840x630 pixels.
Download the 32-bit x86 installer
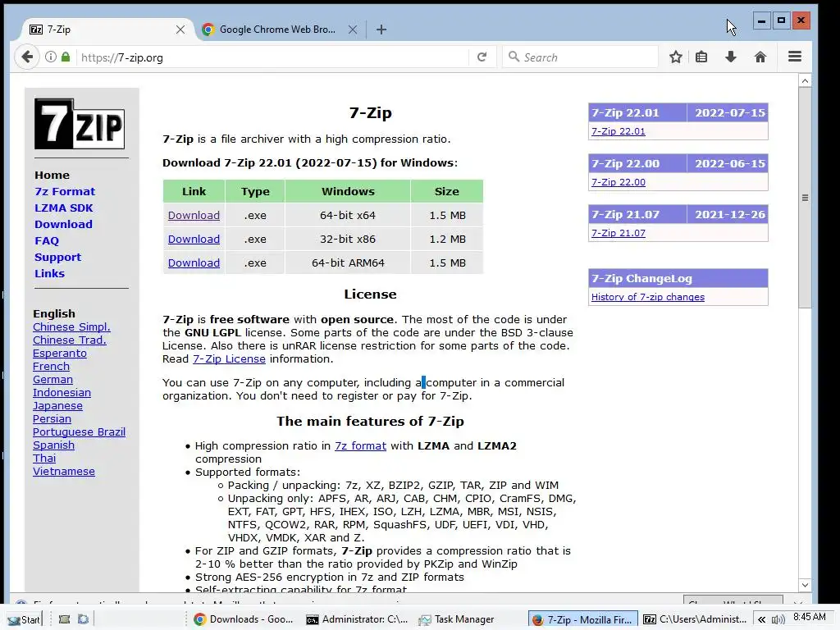coord(194,239)
